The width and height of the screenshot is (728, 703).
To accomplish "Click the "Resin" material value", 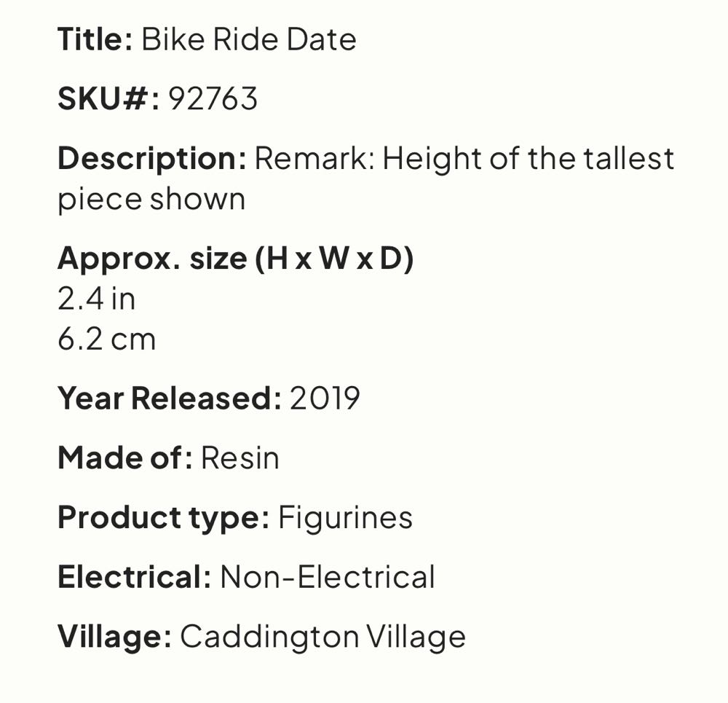I will (240, 457).
